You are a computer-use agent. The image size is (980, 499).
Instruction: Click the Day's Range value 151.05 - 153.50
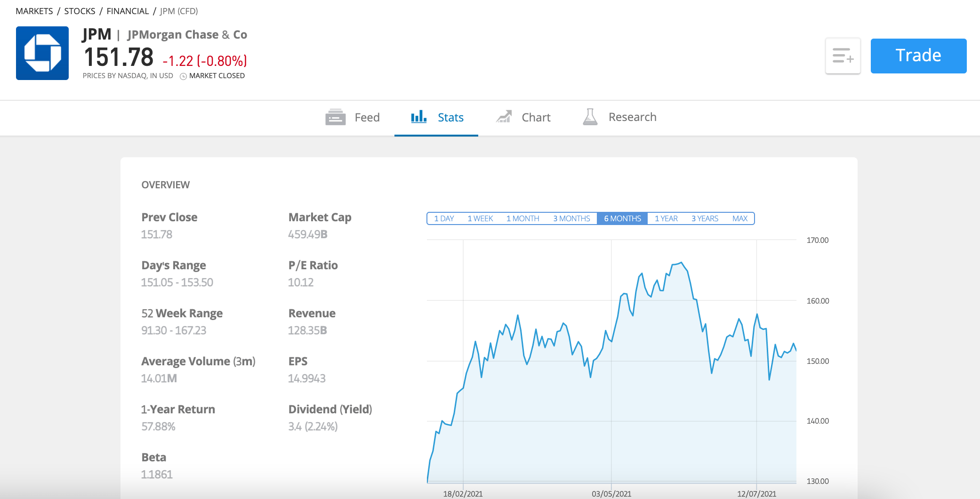177,282
